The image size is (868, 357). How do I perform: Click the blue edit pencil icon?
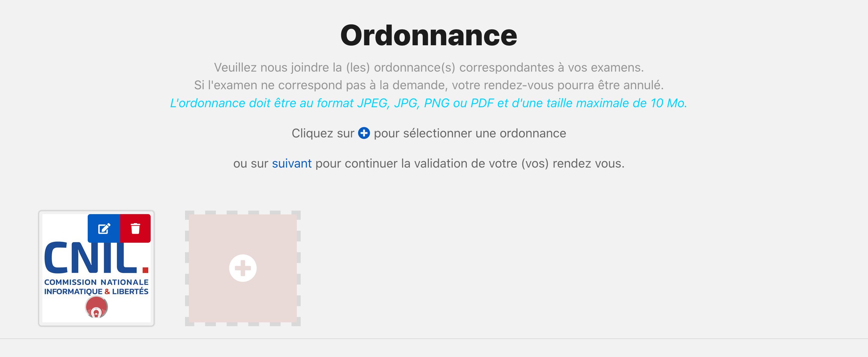104,229
